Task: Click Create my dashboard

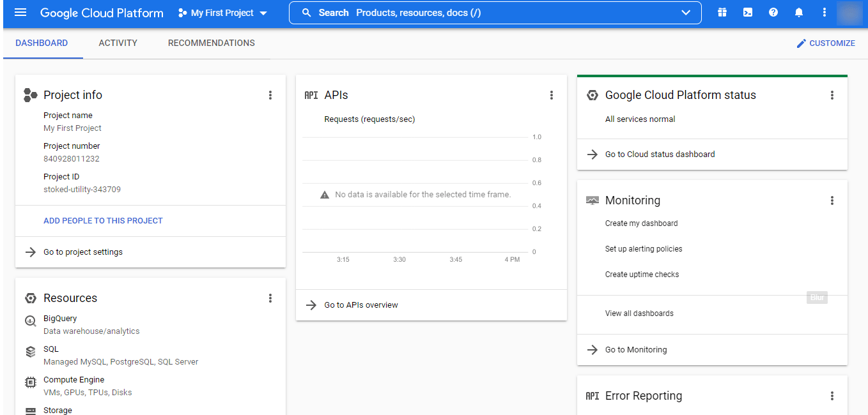Action: [641, 223]
